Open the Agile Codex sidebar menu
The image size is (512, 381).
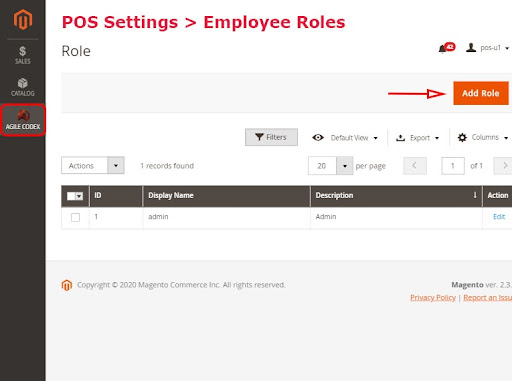[x=23, y=120]
